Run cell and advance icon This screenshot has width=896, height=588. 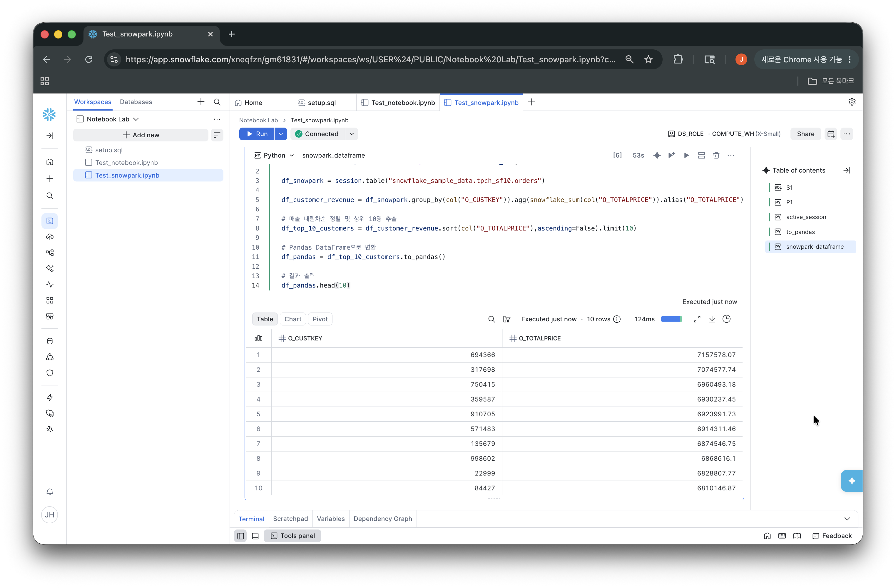(x=672, y=155)
